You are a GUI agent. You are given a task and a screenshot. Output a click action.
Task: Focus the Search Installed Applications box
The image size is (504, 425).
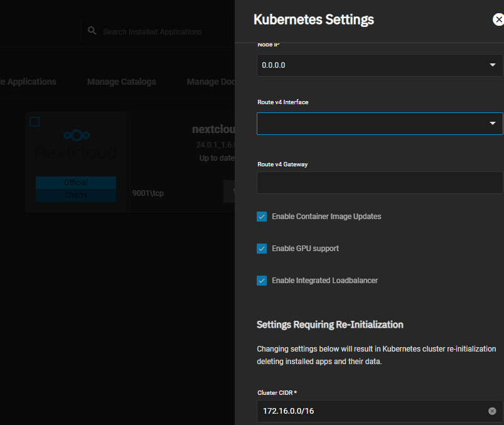click(154, 31)
